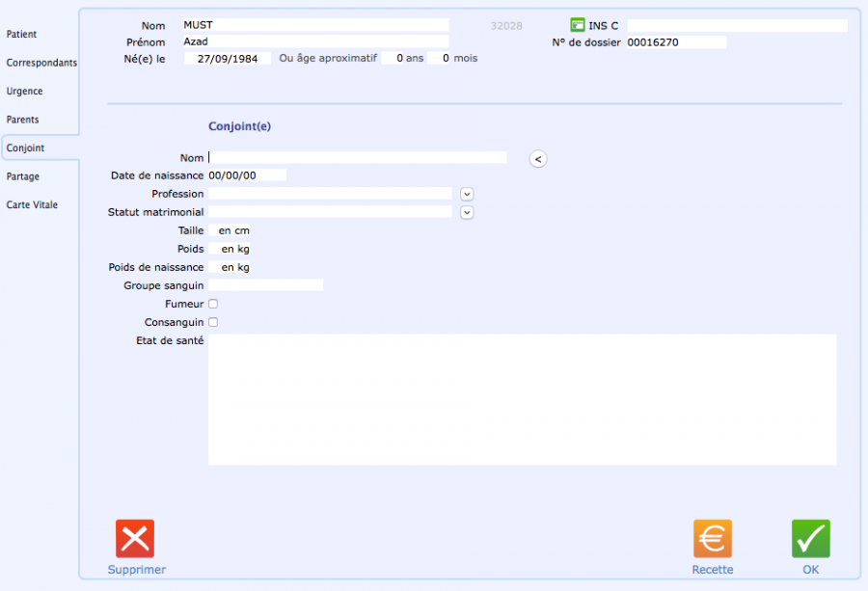868x591 pixels.
Task: Go to the Urgence tab
Action: 24,92
